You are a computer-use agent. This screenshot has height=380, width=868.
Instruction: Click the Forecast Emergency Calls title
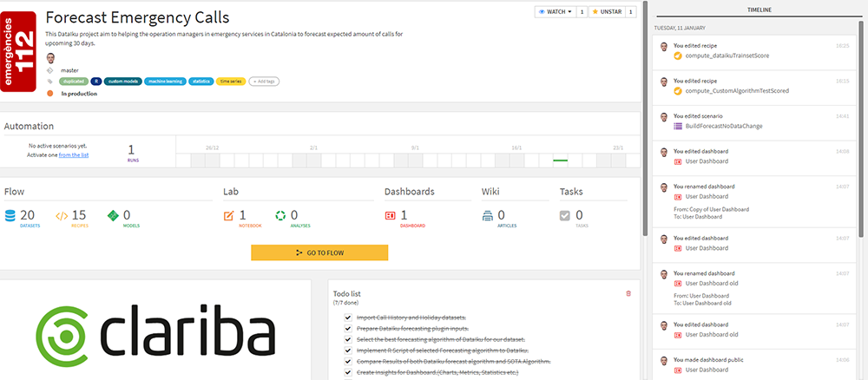[137, 17]
